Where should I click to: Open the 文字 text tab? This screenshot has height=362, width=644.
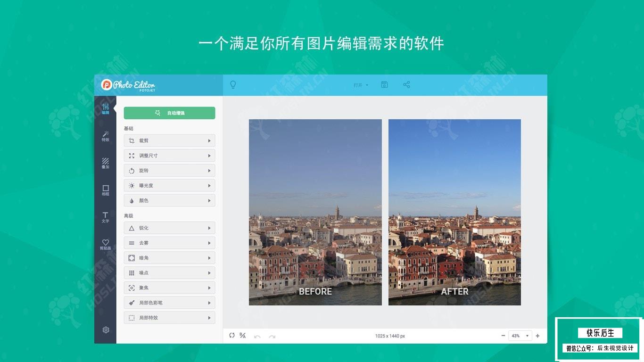(x=106, y=217)
